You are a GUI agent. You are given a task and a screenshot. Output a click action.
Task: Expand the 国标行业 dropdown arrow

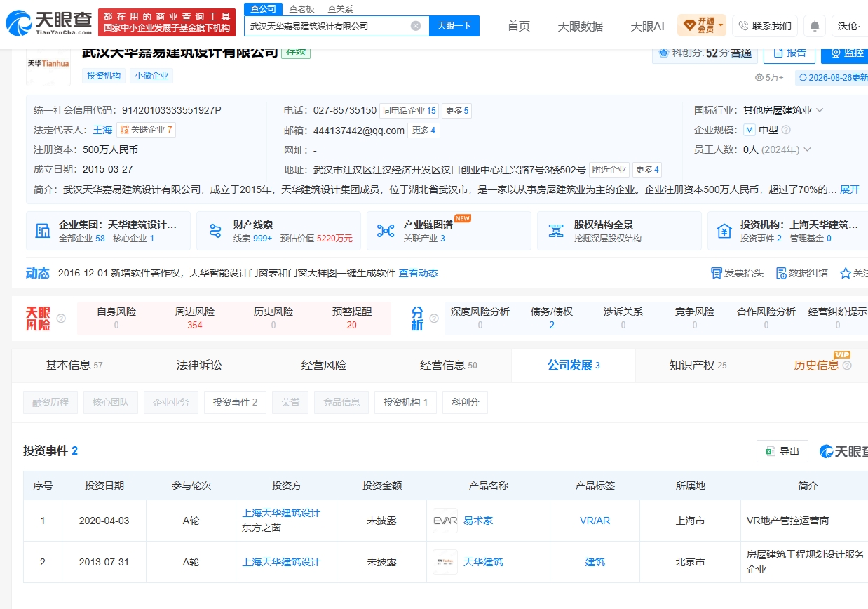click(x=819, y=110)
